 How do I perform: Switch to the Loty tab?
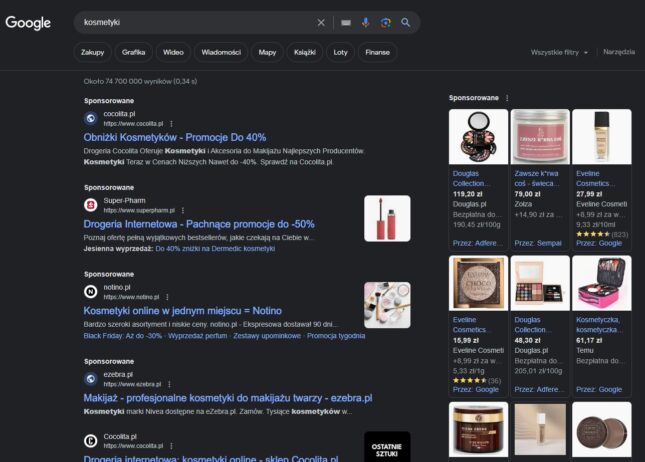coord(341,52)
